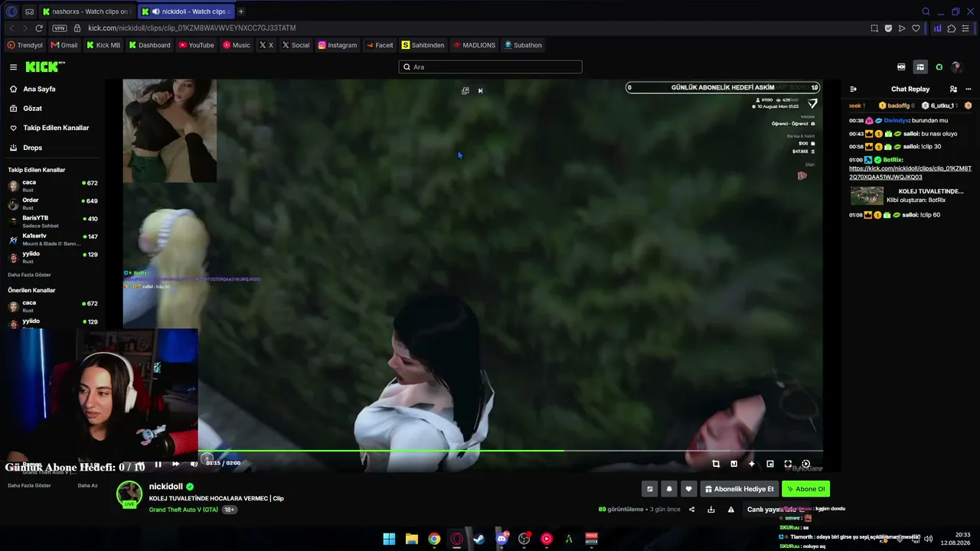980x551 pixels.
Task: Open the Trendyol bookmark
Action: point(25,45)
